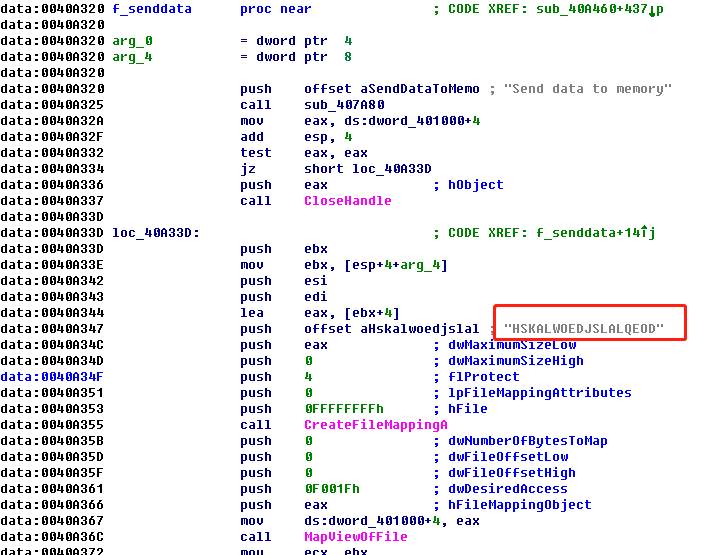
Task: Select the test eax, eax line
Action: click(304, 153)
